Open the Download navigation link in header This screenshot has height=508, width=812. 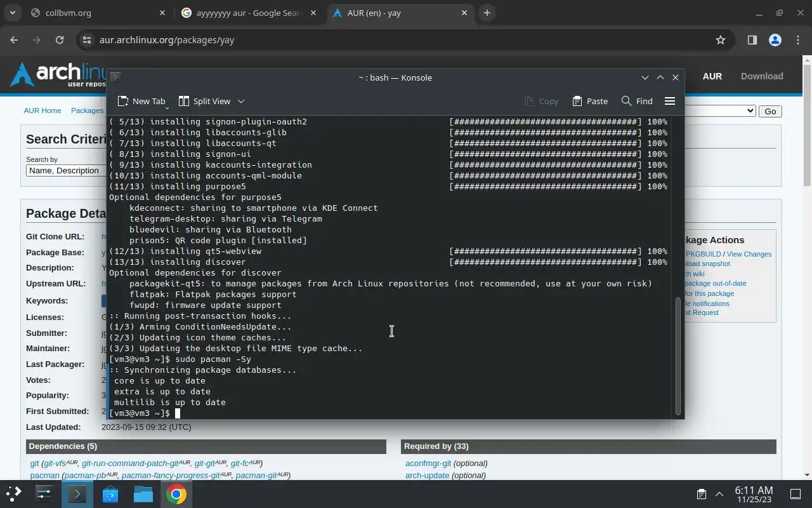click(x=762, y=76)
